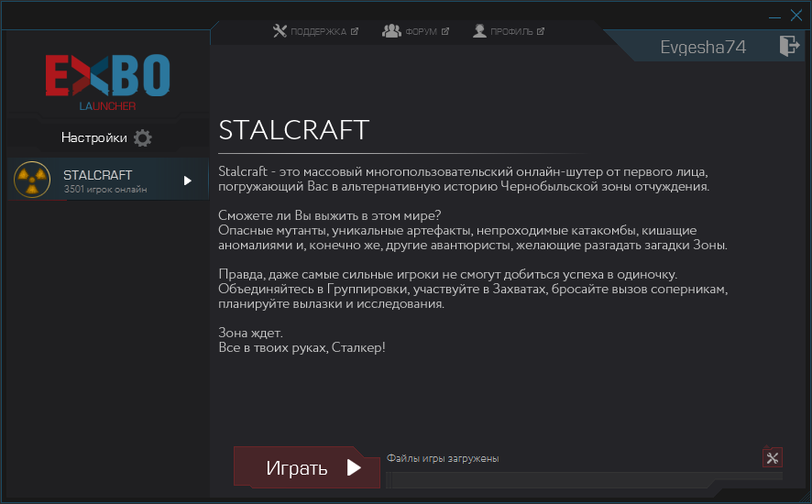Viewport: 812px width, 504px height.
Task: Click the download progress bar
Action: (584, 479)
